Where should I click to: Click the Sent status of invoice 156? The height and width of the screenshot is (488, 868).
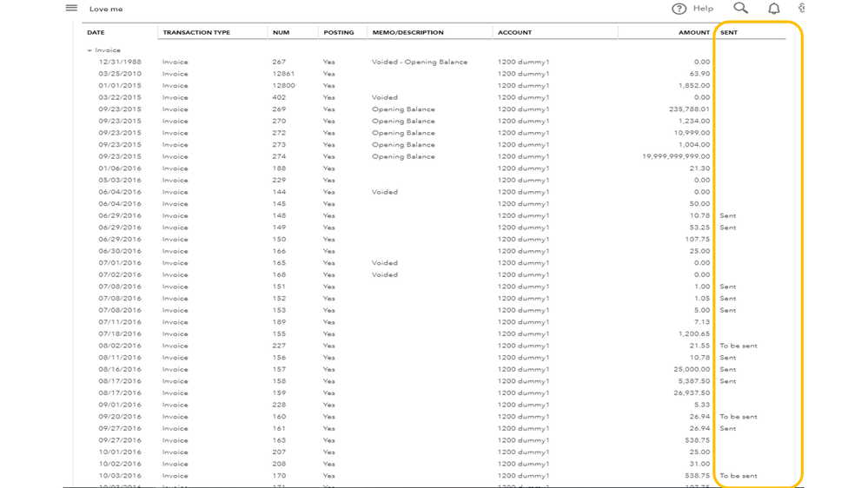click(x=728, y=358)
